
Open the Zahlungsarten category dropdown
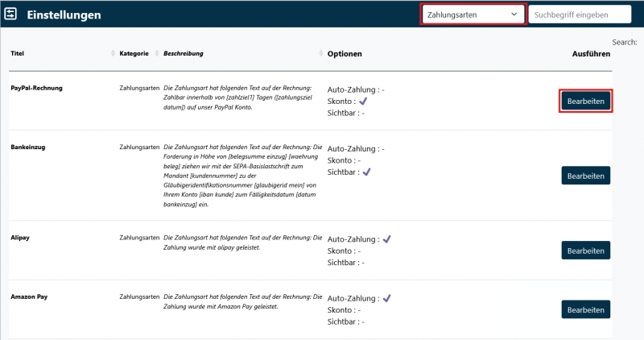point(473,15)
